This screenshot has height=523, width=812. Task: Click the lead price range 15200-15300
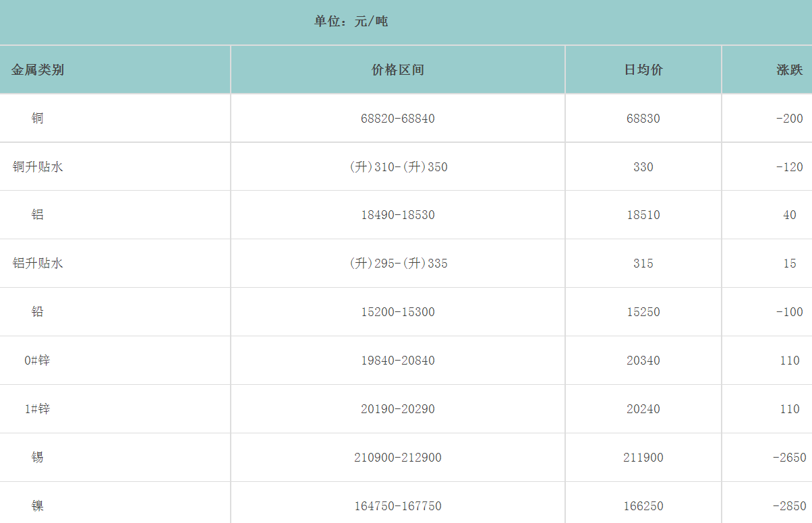398,312
